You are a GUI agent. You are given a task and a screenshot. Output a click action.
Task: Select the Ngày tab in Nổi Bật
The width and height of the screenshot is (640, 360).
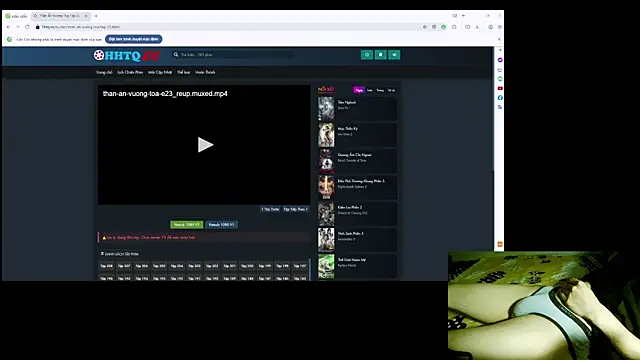(x=359, y=90)
